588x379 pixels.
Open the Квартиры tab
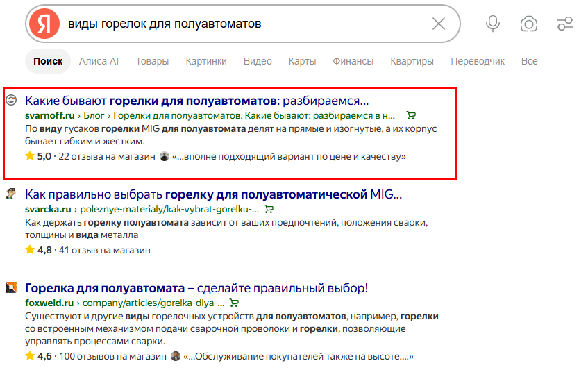[x=412, y=61]
